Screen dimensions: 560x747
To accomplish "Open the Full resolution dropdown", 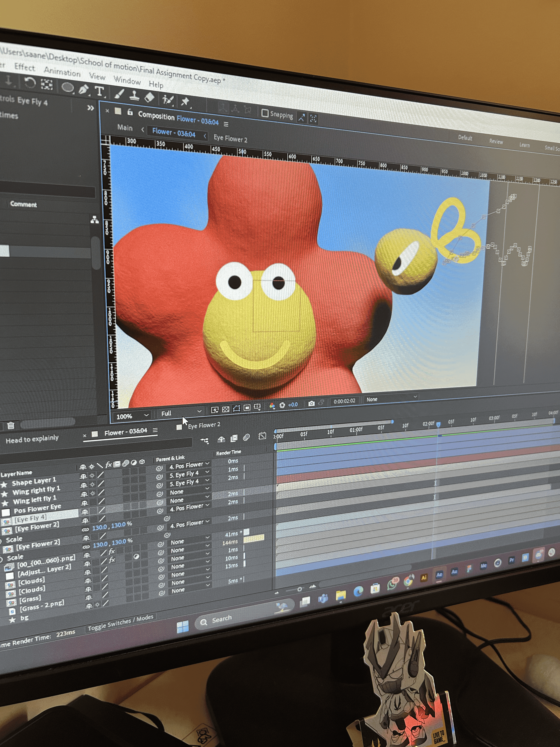I will (181, 413).
